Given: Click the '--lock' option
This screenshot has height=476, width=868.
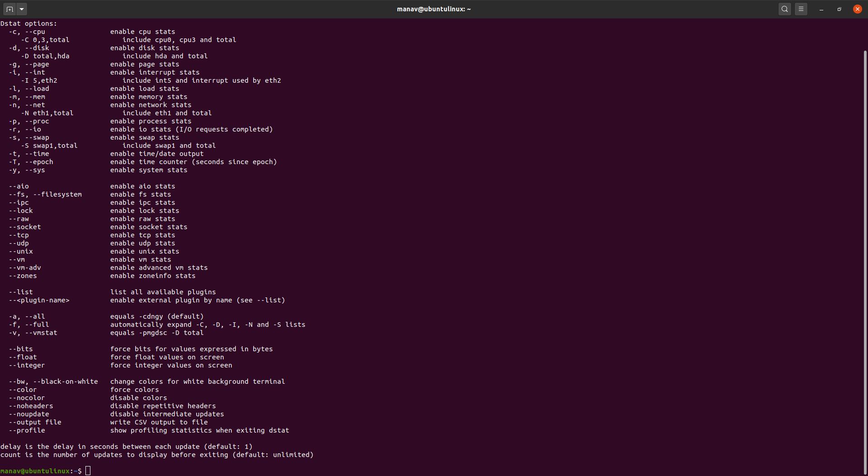Looking at the screenshot, I should [21, 211].
